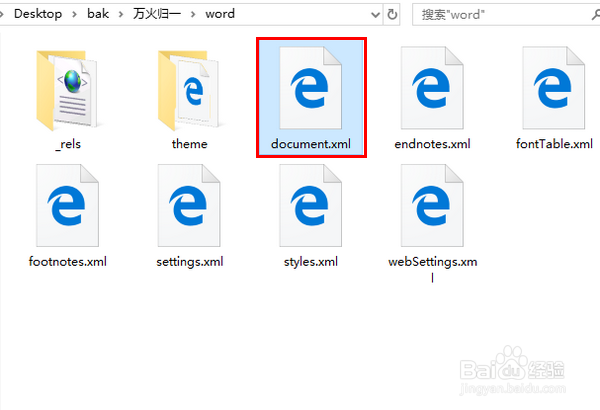This screenshot has height=410, width=600.
Task: Navigate to Desktop in the breadcrumb
Action: pos(38,14)
